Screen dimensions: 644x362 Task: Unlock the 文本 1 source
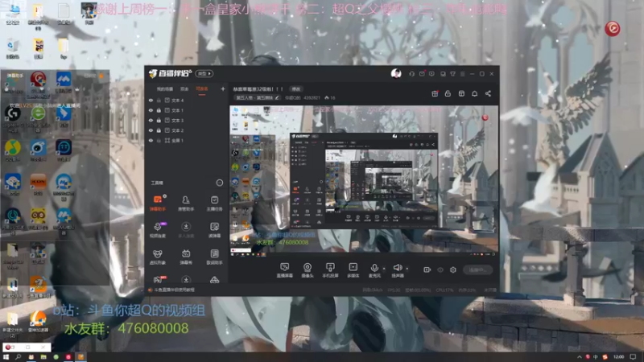tap(159, 110)
